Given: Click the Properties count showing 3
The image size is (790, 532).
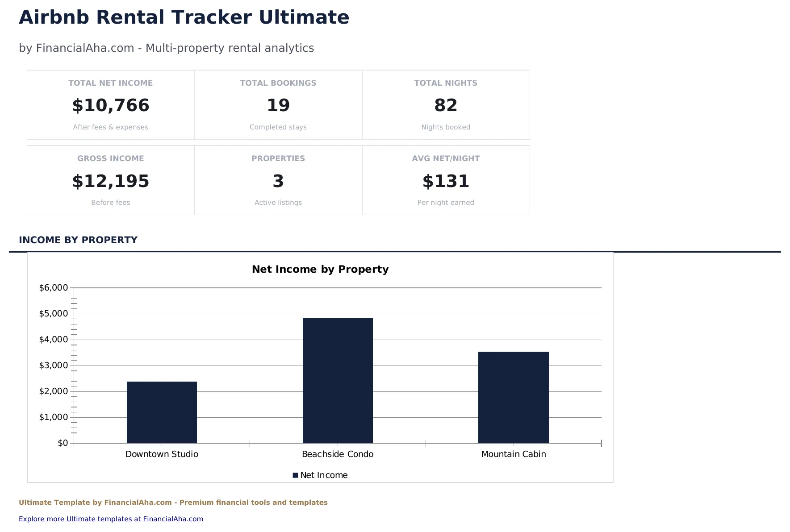Looking at the screenshot, I should coord(278,181).
